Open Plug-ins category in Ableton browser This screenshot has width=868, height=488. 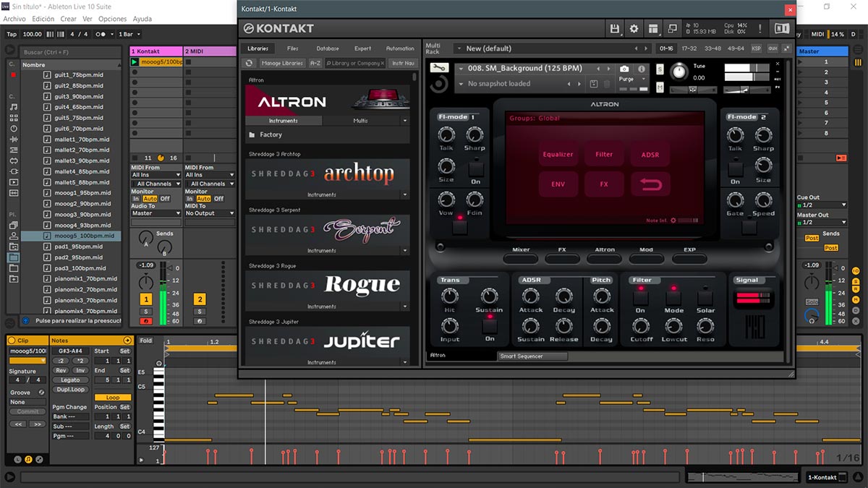click(14, 171)
